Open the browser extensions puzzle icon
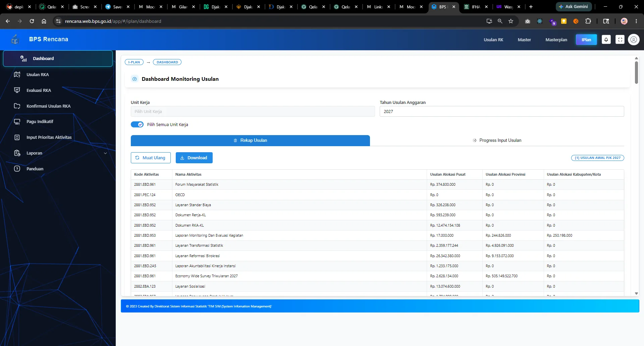Viewport: 644px width, 346px height. click(x=588, y=21)
